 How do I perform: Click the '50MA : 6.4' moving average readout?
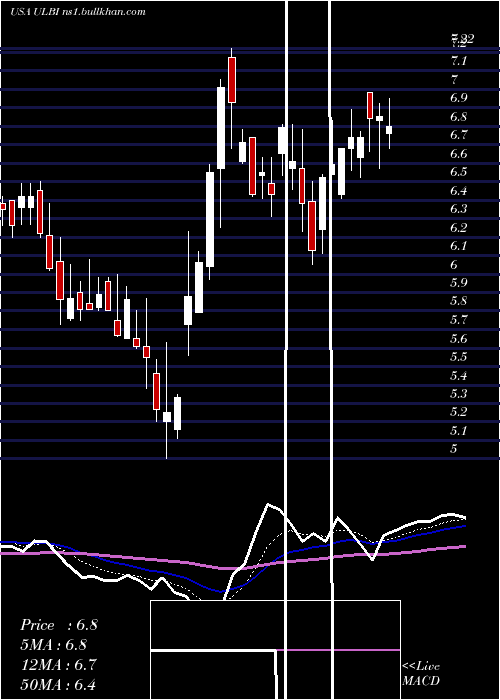pyautogui.click(x=58, y=685)
